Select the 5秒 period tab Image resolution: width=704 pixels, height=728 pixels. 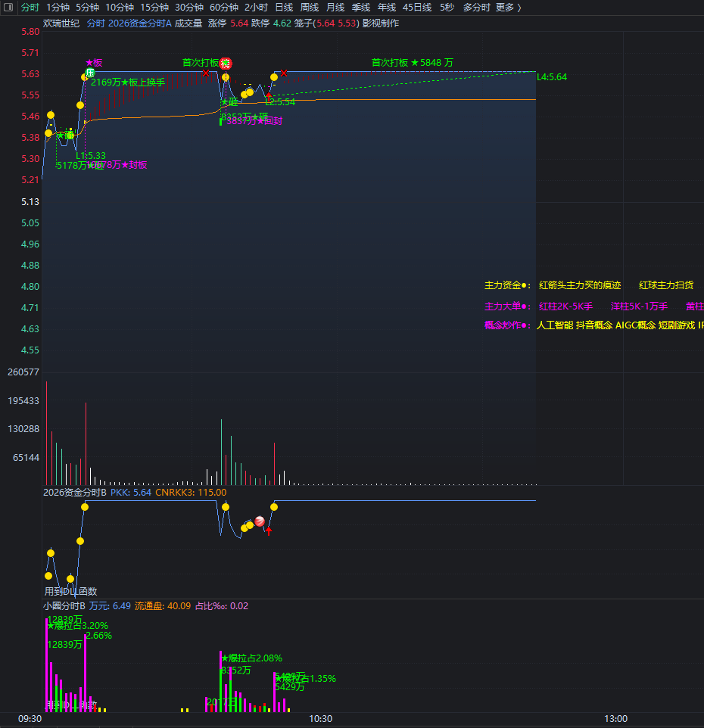(x=447, y=8)
